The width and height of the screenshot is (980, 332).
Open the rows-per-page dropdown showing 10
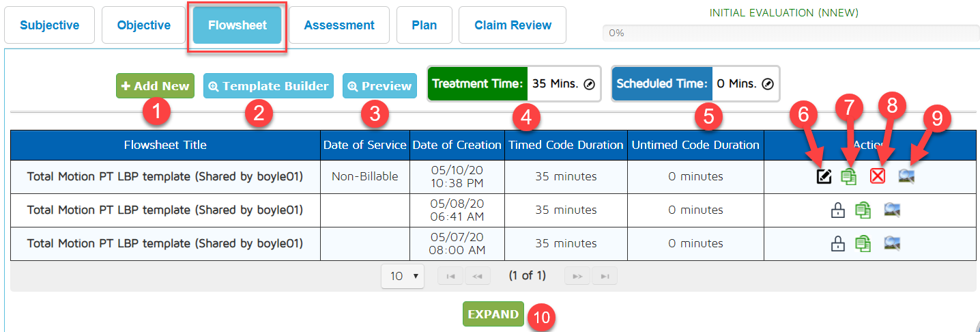click(x=402, y=276)
